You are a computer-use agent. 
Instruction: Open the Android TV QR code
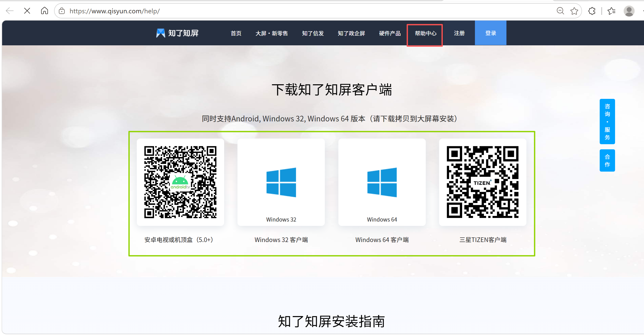point(180,182)
